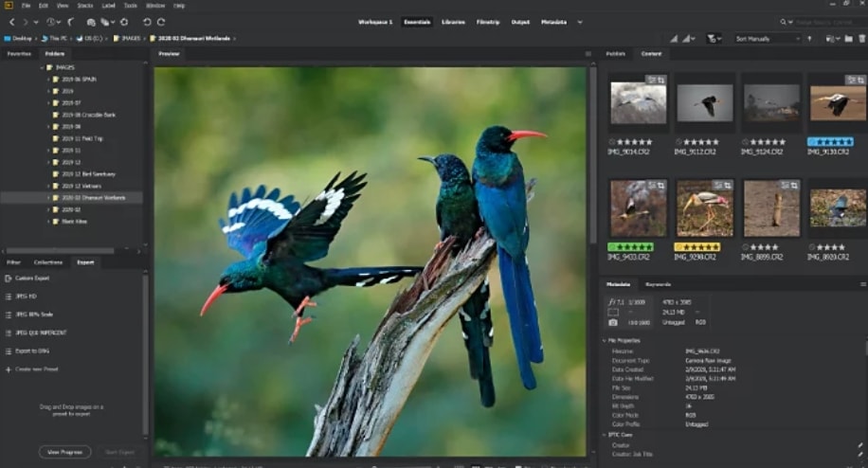Switch to the Publish tab
Viewport: 868px width, 468px height.
[616, 54]
